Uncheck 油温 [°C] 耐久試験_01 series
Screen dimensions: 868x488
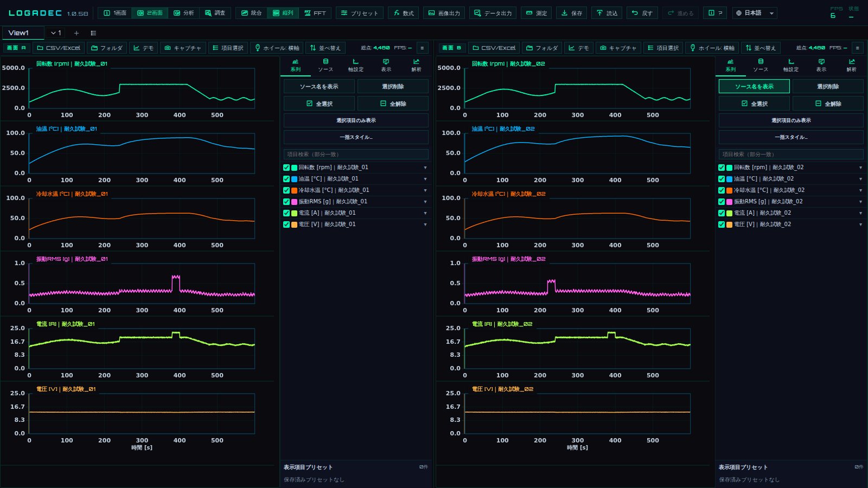click(x=286, y=179)
